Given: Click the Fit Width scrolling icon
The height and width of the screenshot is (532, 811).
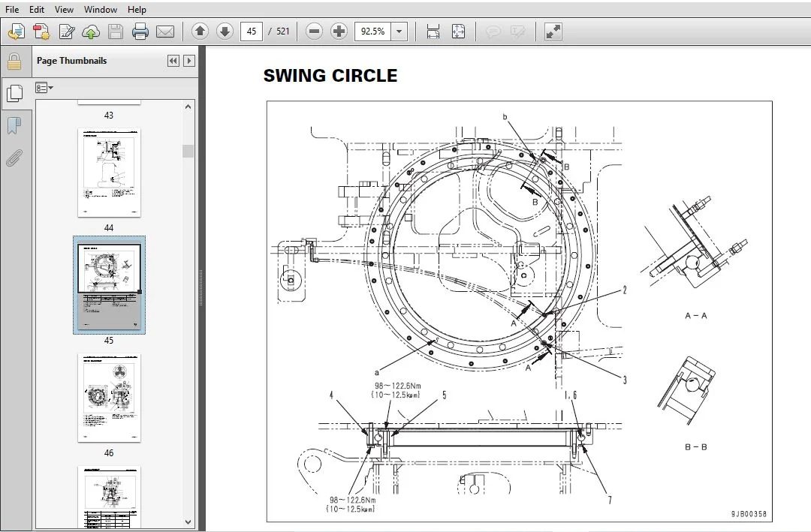Looking at the screenshot, I should (x=433, y=32).
